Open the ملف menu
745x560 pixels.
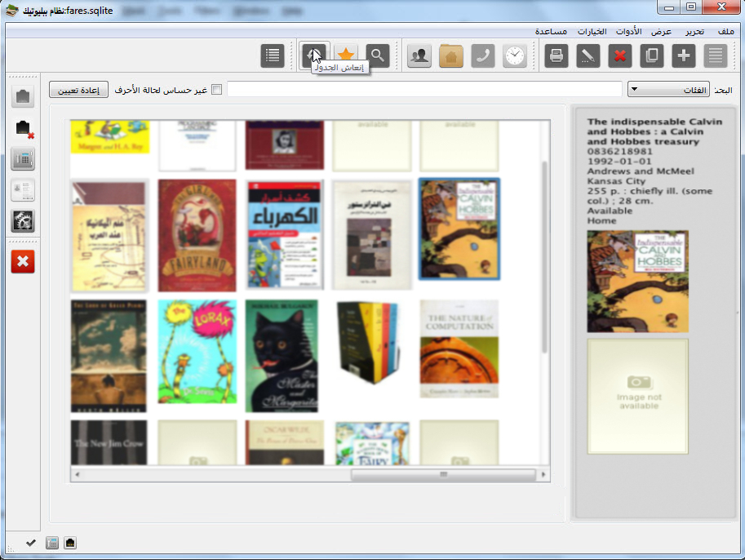[x=726, y=31]
